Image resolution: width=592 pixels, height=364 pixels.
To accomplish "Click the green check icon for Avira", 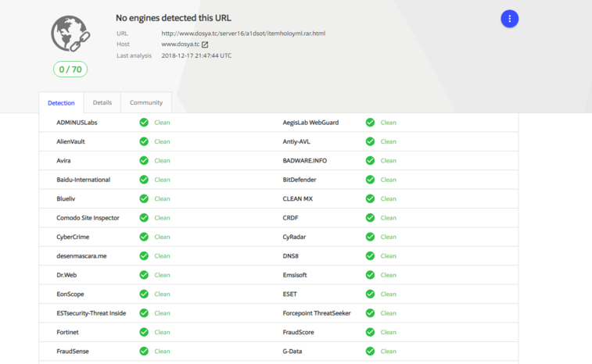I will pyautogui.click(x=144, y=160).
